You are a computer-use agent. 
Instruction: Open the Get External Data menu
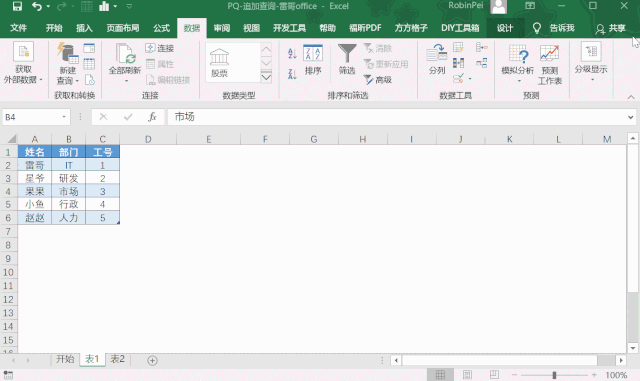[23, 63]
